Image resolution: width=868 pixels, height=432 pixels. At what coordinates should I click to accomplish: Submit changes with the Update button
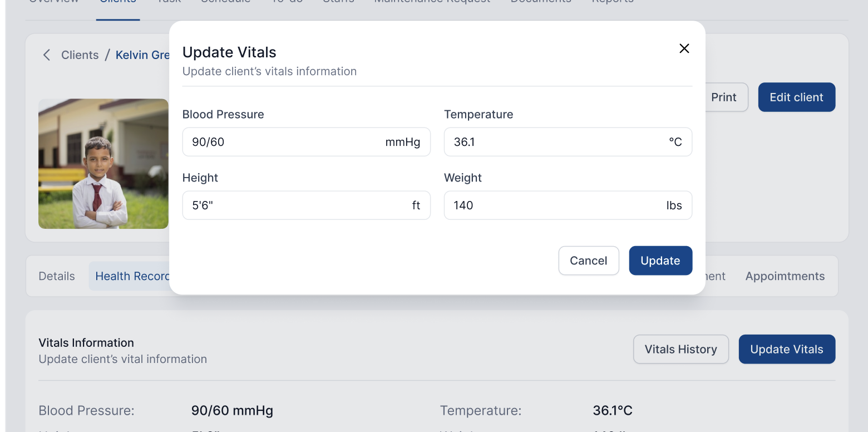[660, 261]
